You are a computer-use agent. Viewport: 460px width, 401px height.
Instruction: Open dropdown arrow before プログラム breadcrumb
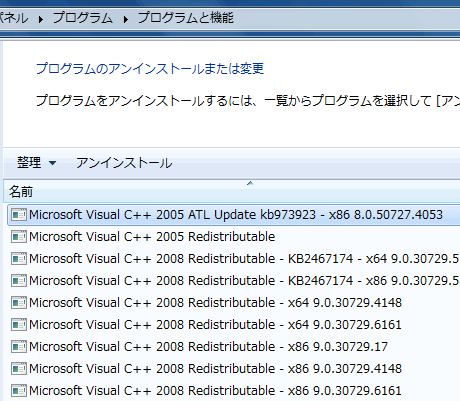(41, 19)
